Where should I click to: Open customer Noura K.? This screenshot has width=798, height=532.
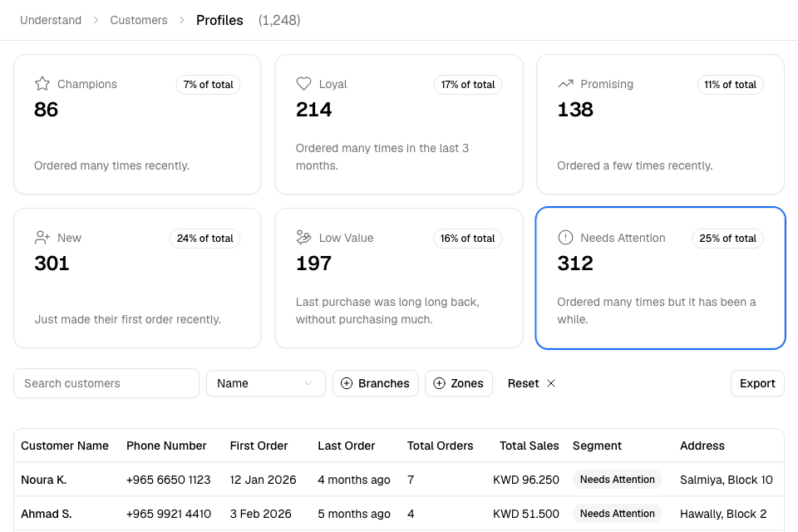44,480
